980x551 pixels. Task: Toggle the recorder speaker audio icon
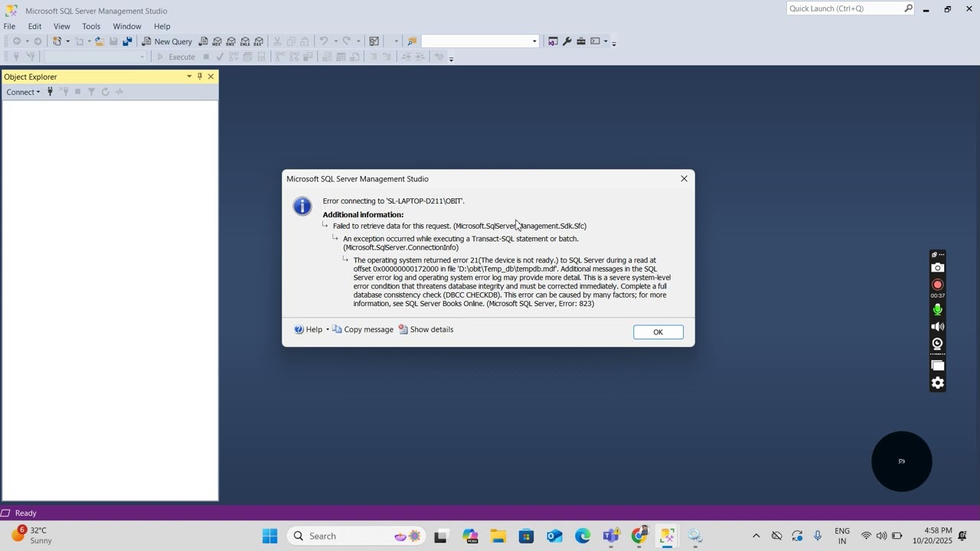pyautogui.click(x=937, y=327)
